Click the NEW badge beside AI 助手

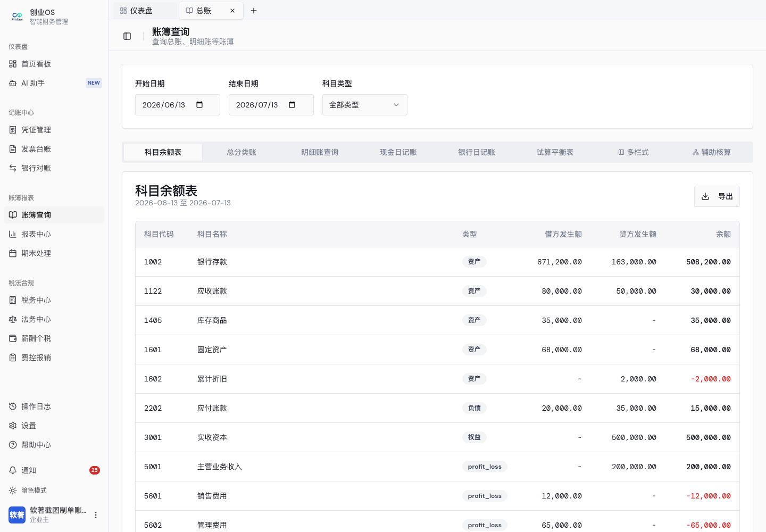click(94, 83)
